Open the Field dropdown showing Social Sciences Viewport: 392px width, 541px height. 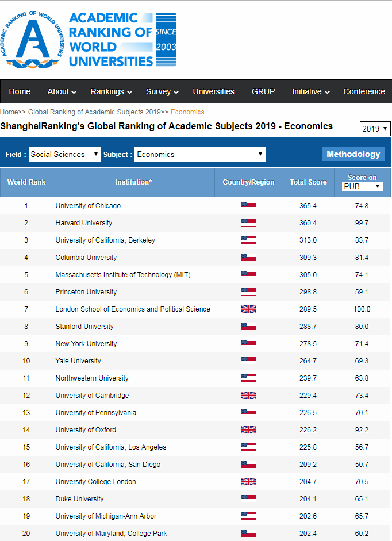(65, 154)
